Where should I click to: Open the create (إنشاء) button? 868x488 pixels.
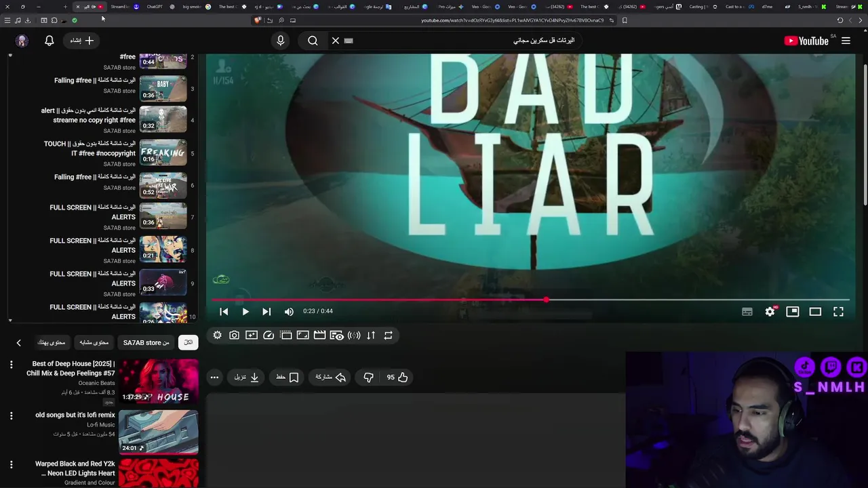[x=82, y=41]
